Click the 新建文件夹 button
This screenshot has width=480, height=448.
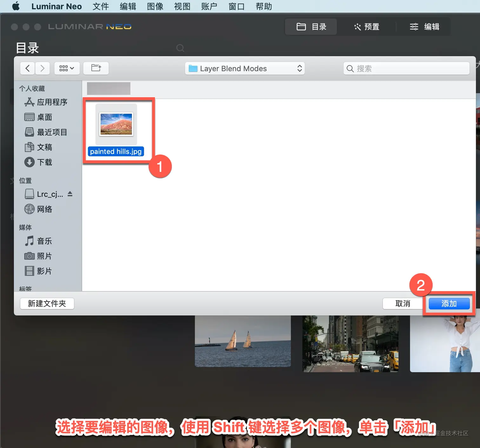coord(47,303)
